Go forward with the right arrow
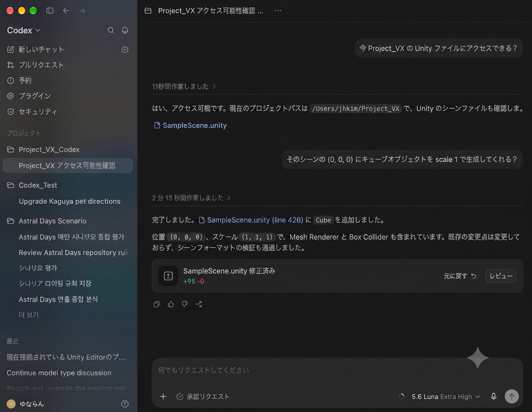 (x=82, y=10)
